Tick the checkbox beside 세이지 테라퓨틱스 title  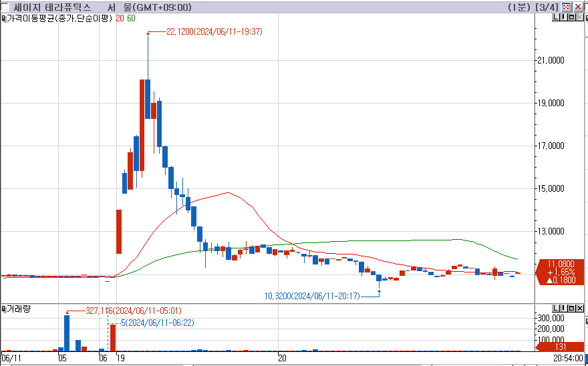(4, 7)
